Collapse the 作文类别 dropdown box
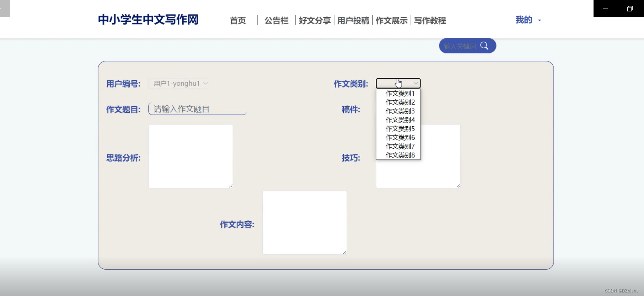Screen dimensions: 644x296 [398, 83]
